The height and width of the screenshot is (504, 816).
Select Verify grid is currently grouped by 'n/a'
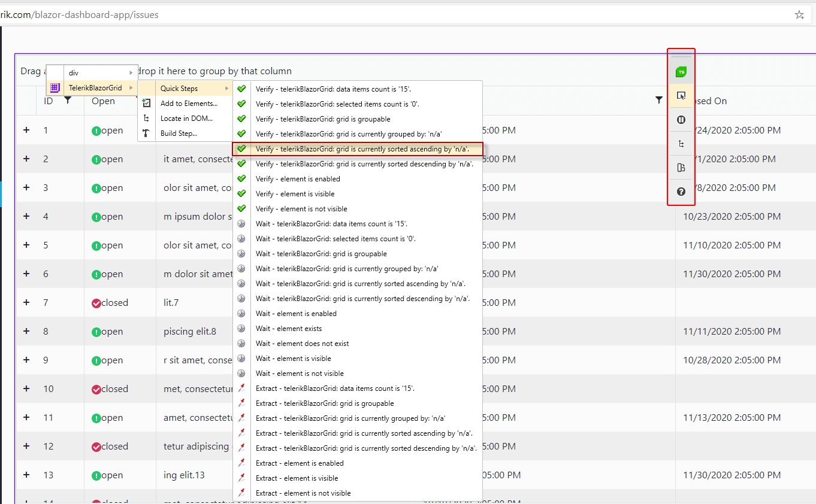pyautogui.click(x=358, y=133)
